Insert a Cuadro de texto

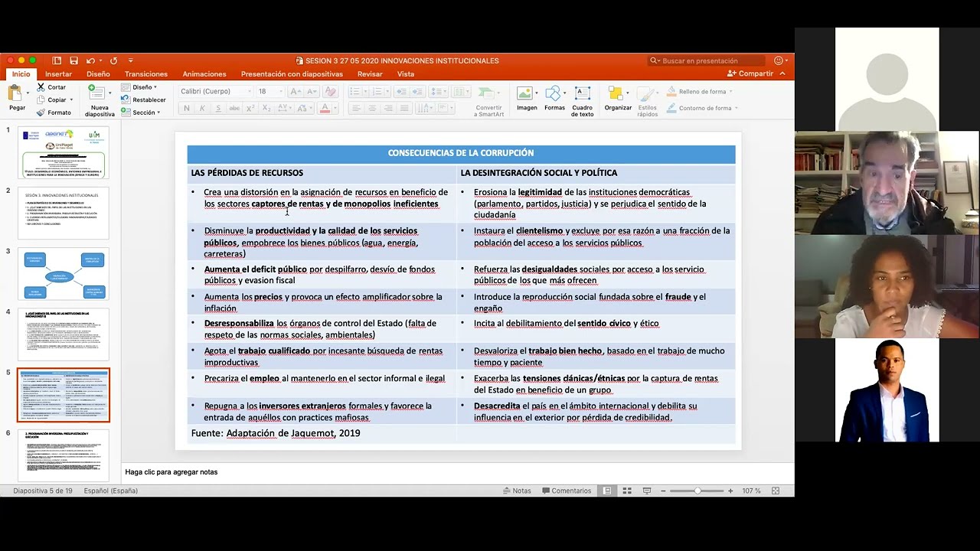(582, 101)
